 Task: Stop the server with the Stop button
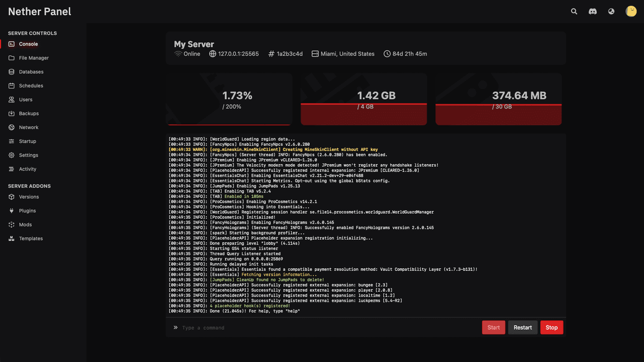coord(552,327)
